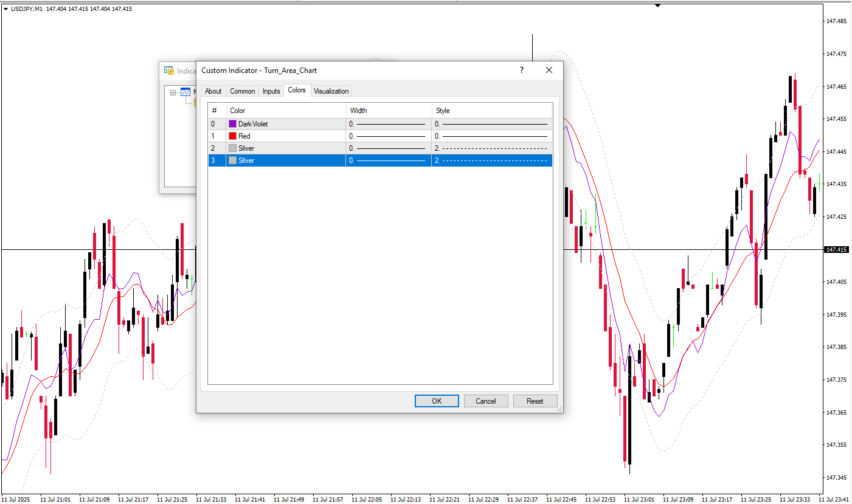
Task: Click the Indicators list window title icon
Action: (169, 71)
